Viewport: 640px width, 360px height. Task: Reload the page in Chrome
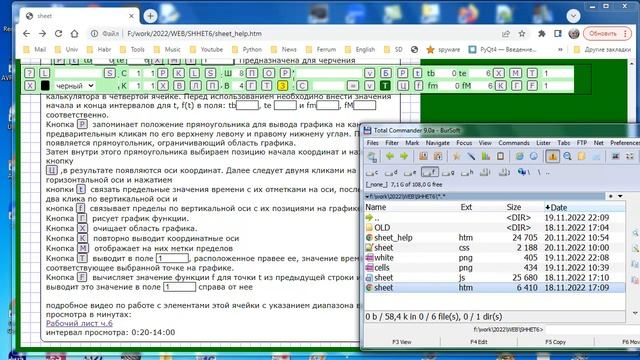(x=58, y=33)
